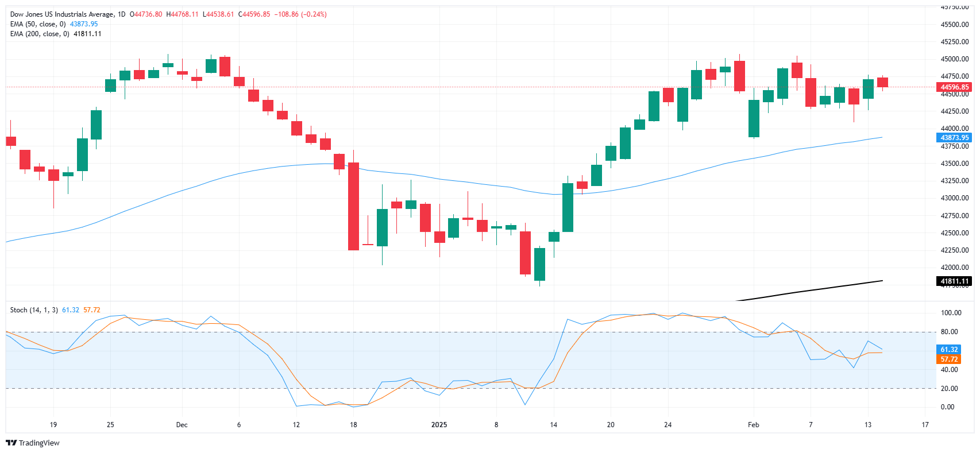Click the last red candle on the chart
980x453 pixels.
point(882,82)
